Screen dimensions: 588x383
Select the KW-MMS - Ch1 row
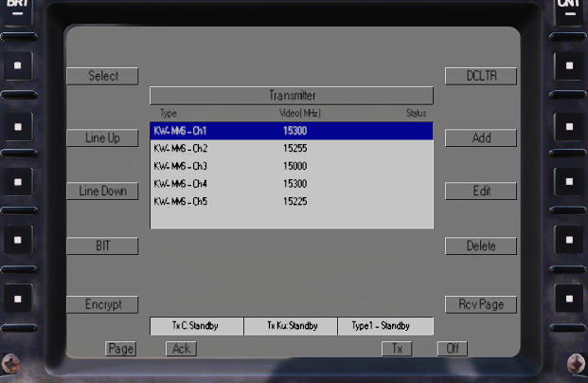[x=291, y=131]
